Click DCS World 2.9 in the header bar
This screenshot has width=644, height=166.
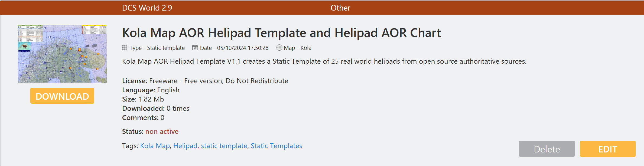147,8
